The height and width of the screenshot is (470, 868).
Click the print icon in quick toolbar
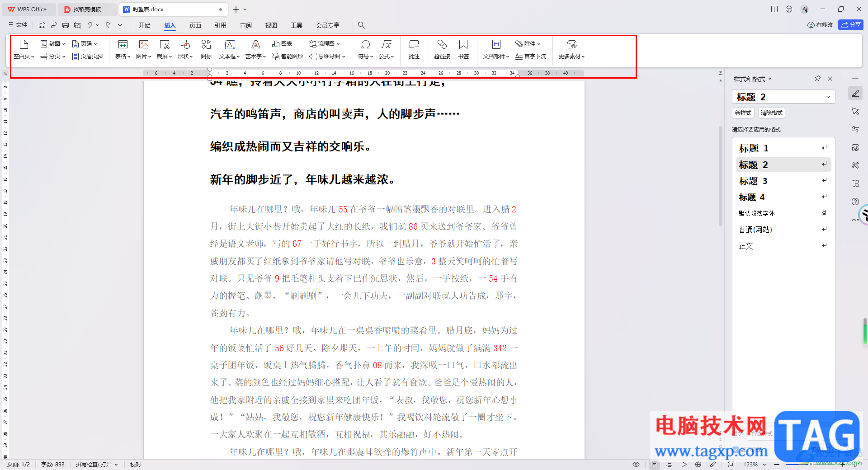(x=66, y=25)
